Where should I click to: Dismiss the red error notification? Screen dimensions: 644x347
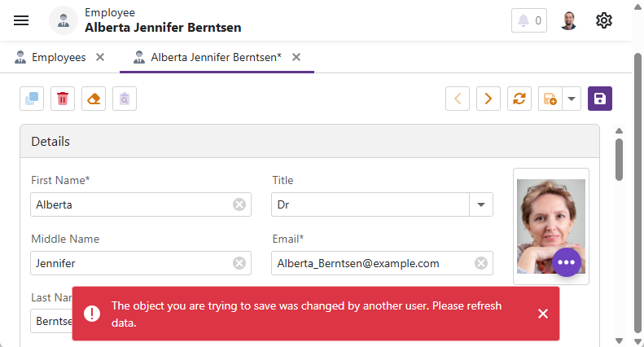pos(543,314)
